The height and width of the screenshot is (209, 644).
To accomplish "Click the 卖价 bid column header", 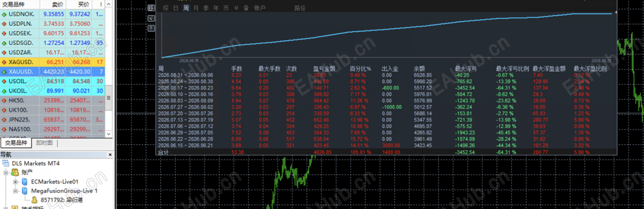I will point(53,4).
